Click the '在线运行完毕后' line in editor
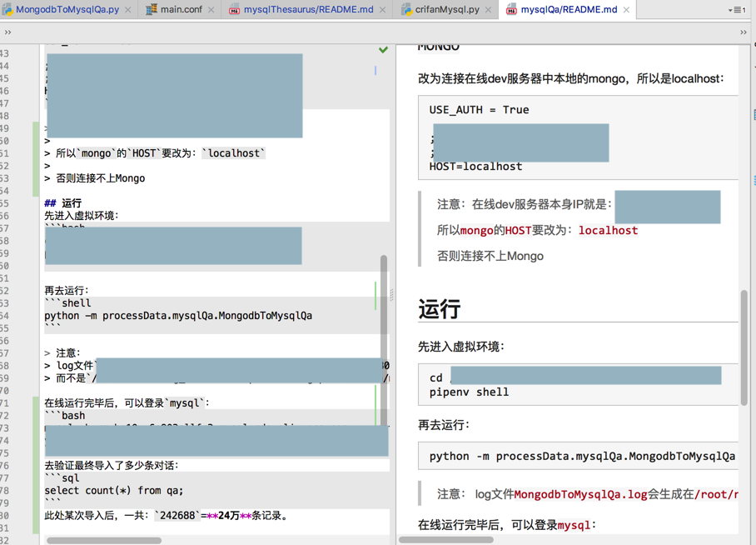Viewport: 756px width, 545px height. (127, 402)
